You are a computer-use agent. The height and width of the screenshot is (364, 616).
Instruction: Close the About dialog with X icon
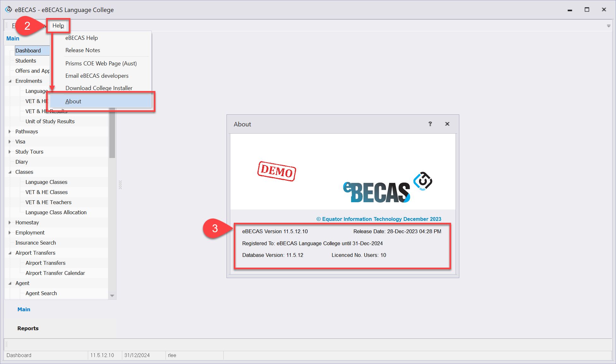(x=447, y=124)
